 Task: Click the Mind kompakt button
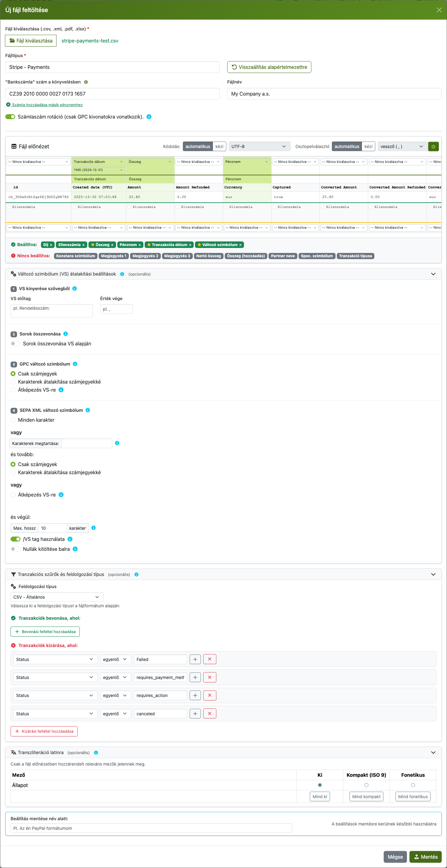pyautogui.click(x=366, y=797)
